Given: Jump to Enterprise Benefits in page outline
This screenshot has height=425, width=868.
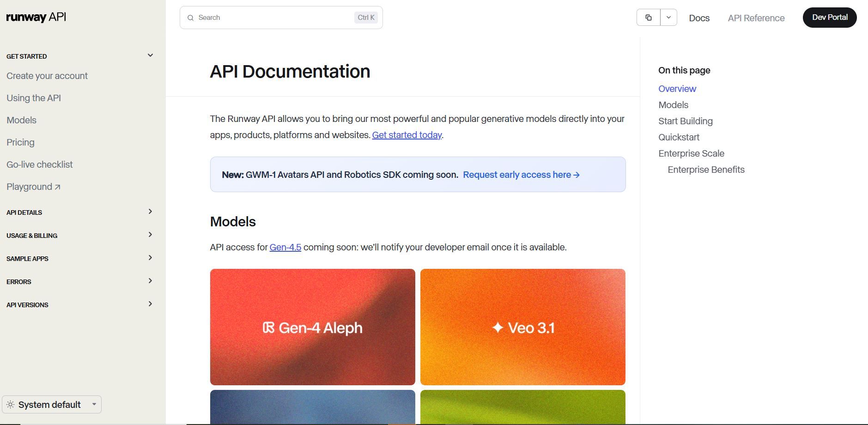Looking at the screenshot, I should pos(706,170).
